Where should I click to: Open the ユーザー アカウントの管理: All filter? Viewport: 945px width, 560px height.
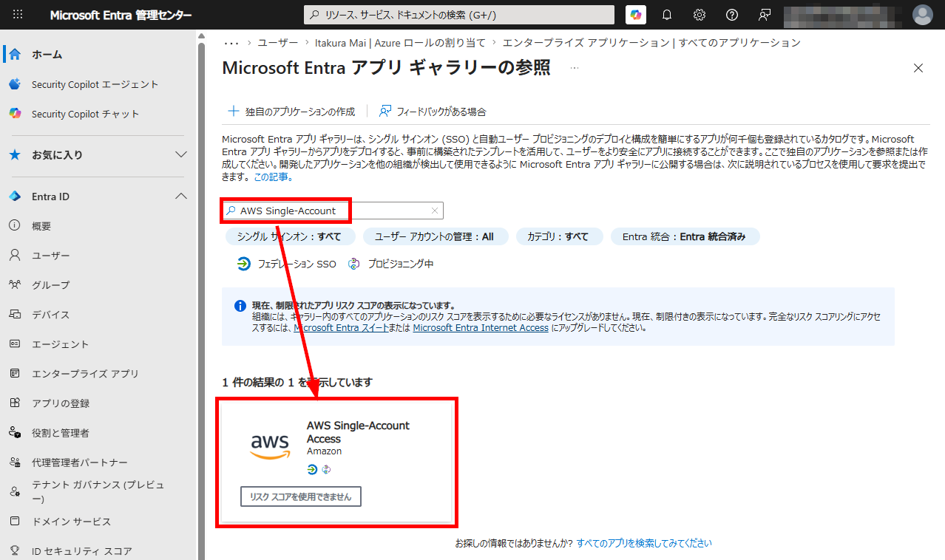point(435,236)
